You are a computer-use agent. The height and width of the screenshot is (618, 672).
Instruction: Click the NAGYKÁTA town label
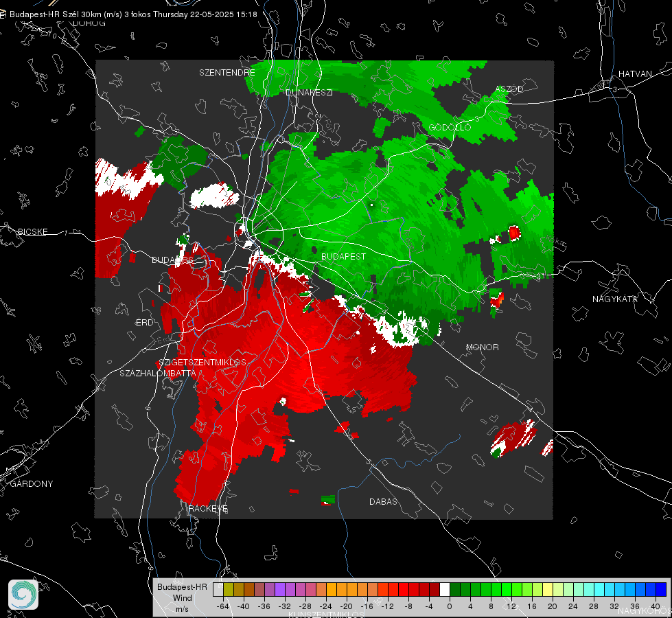pos(615,299)
